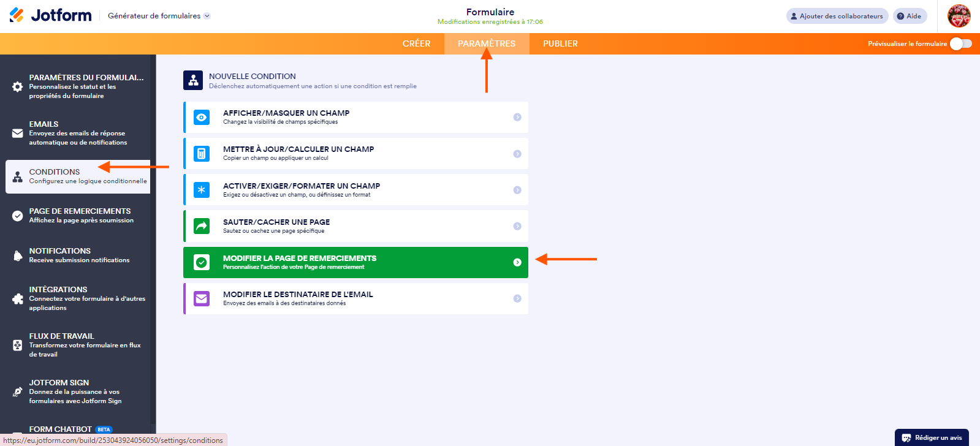
Task: Open FLUX DE TRAVAIL sidebar section
Action: click(78, 345)
